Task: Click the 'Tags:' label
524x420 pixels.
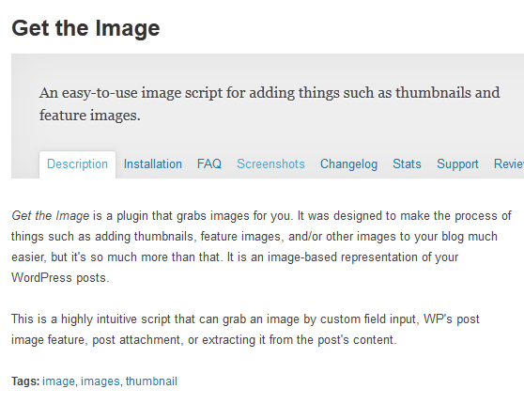Action: tap(25, 381)
